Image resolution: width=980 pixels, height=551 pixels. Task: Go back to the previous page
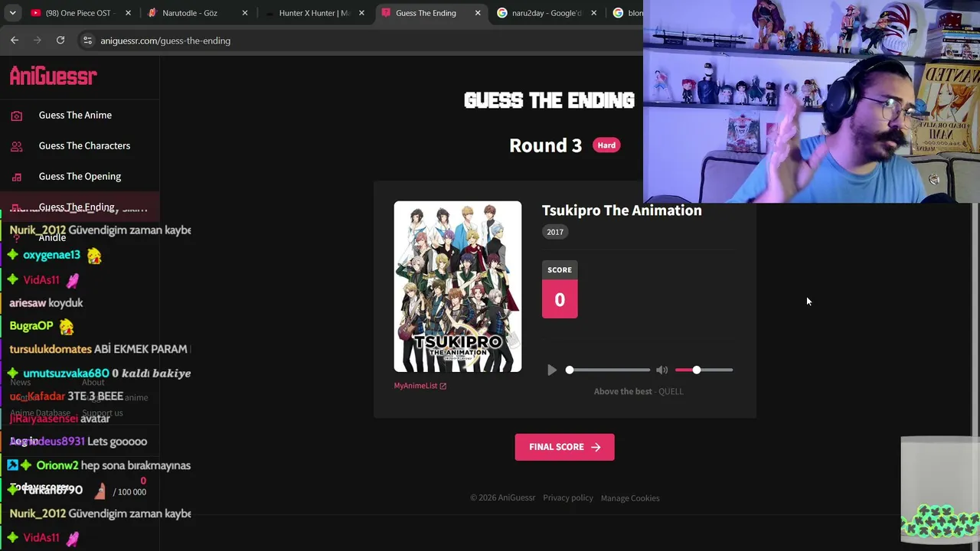coord(15,40)
